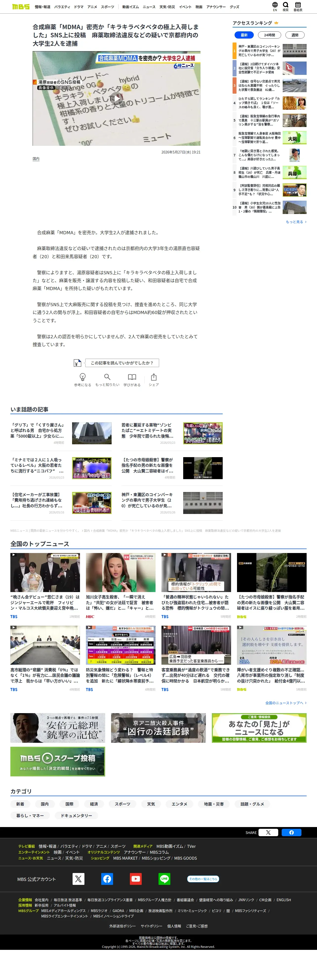This screenshot has width=317, height=980.
Task: Open the 防災気象情報どう変わる news card
Action: (120, 659)
